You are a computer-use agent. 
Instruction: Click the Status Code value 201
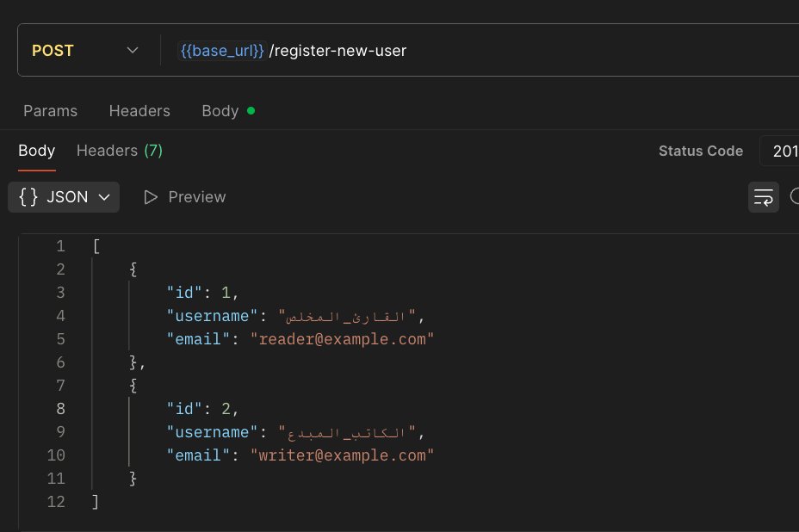[x=784, y=151]
